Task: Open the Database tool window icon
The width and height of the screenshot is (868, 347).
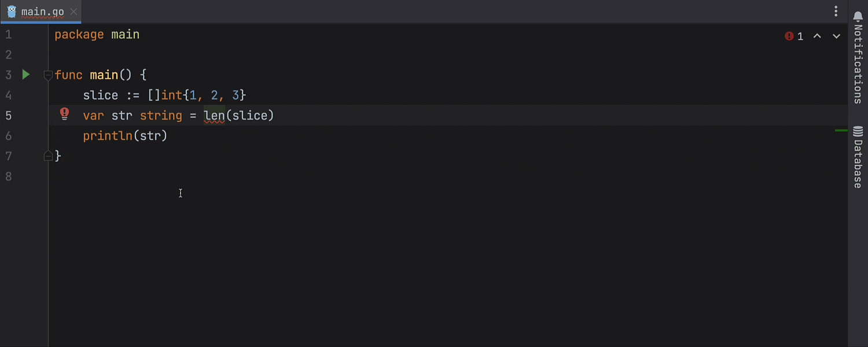Action: (x=858, y=132)
